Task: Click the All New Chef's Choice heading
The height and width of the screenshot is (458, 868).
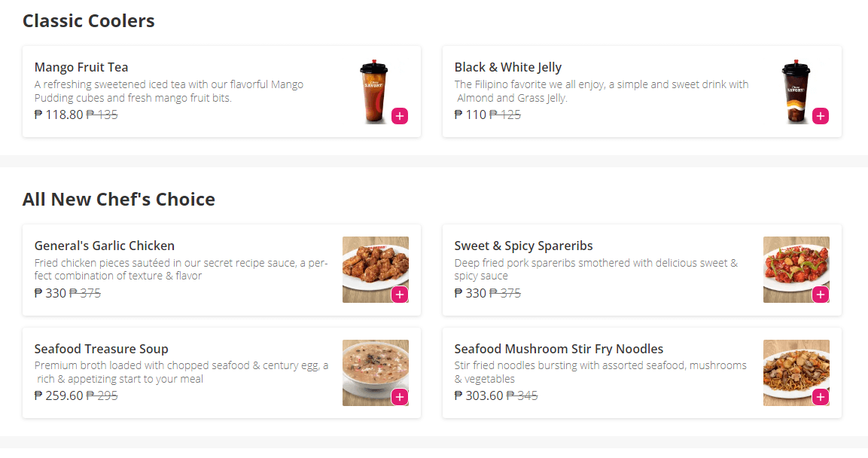Action: [118, 199]
